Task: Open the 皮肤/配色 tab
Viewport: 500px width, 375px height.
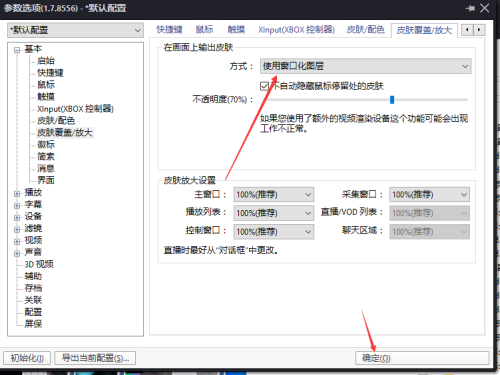Action: click(365, 30)
